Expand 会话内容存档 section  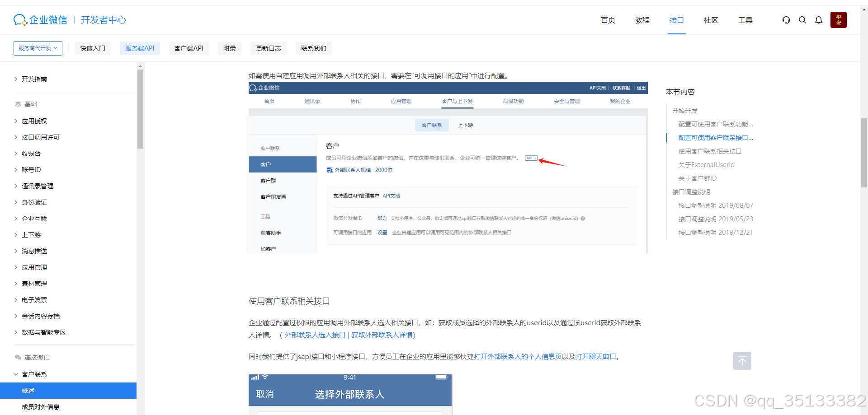[x=40, y=316]
